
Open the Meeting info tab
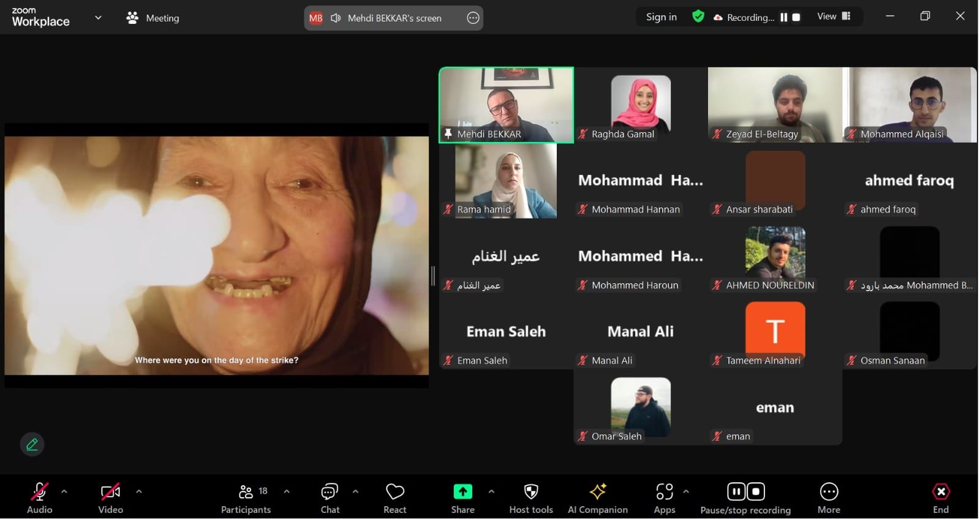coord(153,18)
